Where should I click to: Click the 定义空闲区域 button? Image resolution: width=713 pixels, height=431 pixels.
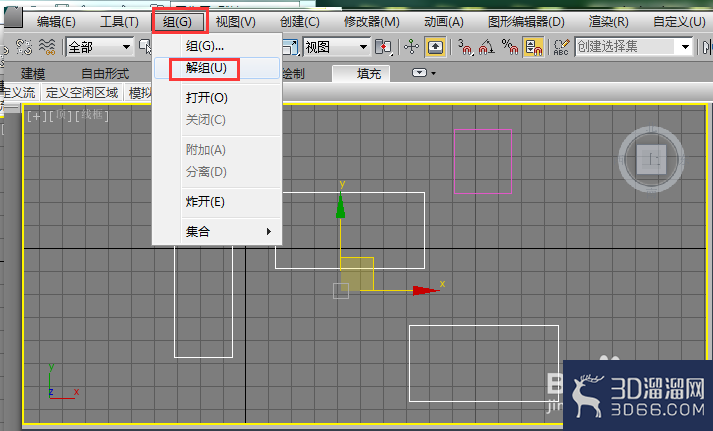click(x=82, y=93)
